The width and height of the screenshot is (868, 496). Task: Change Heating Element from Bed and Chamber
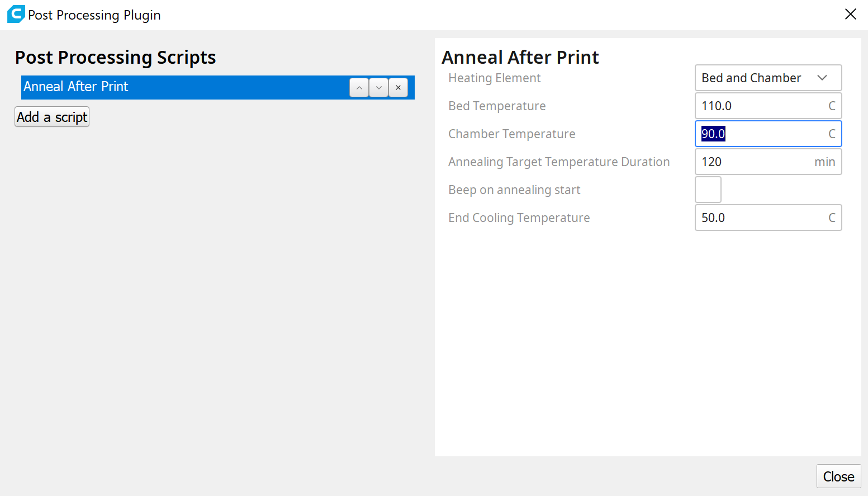[x=768, y=78]
